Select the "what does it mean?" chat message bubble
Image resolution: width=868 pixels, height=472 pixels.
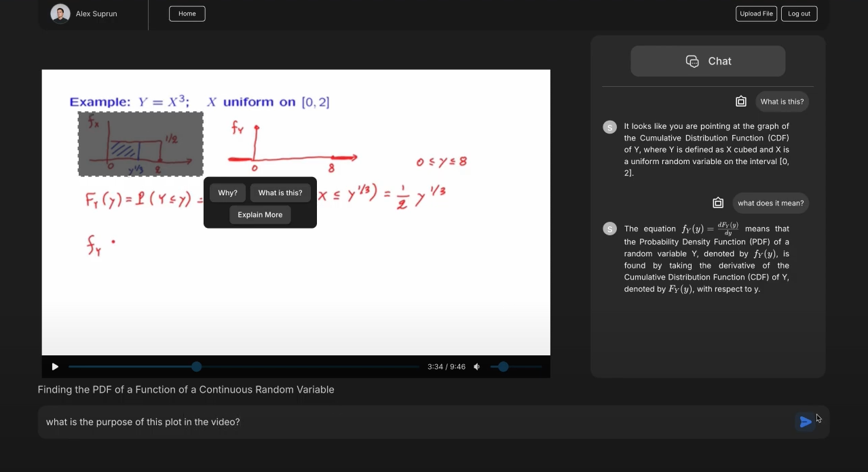pos(771,203)
